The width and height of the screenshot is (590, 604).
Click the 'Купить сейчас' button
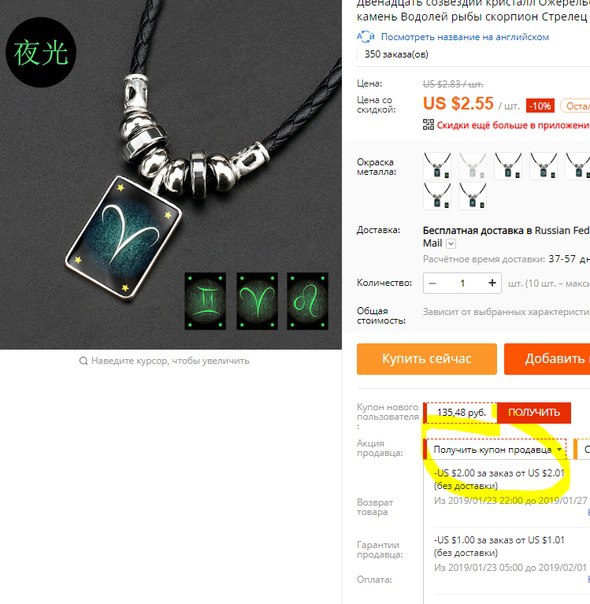pyautogui.click(x=427, y=359)
